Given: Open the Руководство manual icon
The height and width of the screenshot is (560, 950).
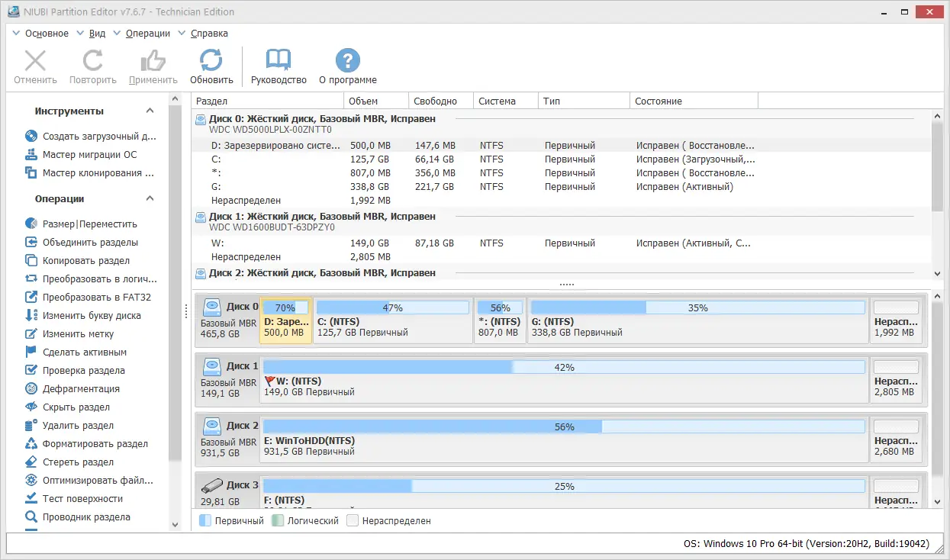Looking at the screenshot, I should pos(278,60).
